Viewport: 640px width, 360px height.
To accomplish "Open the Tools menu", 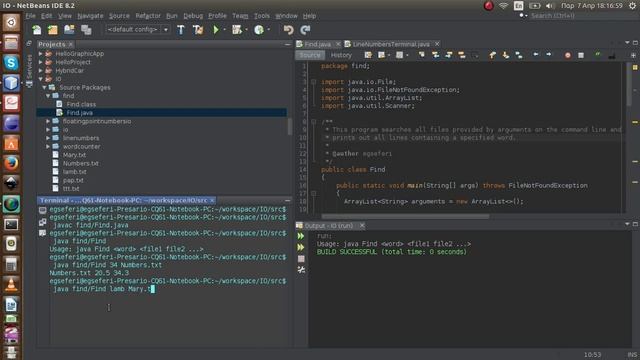I will [262, 16].
